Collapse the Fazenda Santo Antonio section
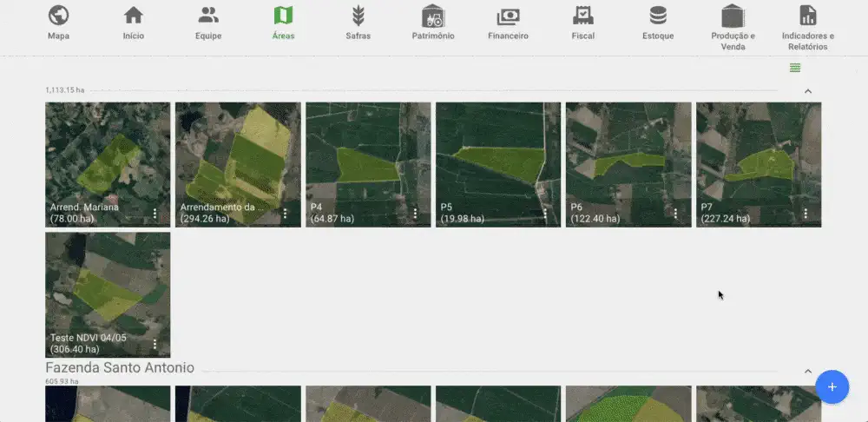Viewport: 868px width, 422px height. (807, 371)
